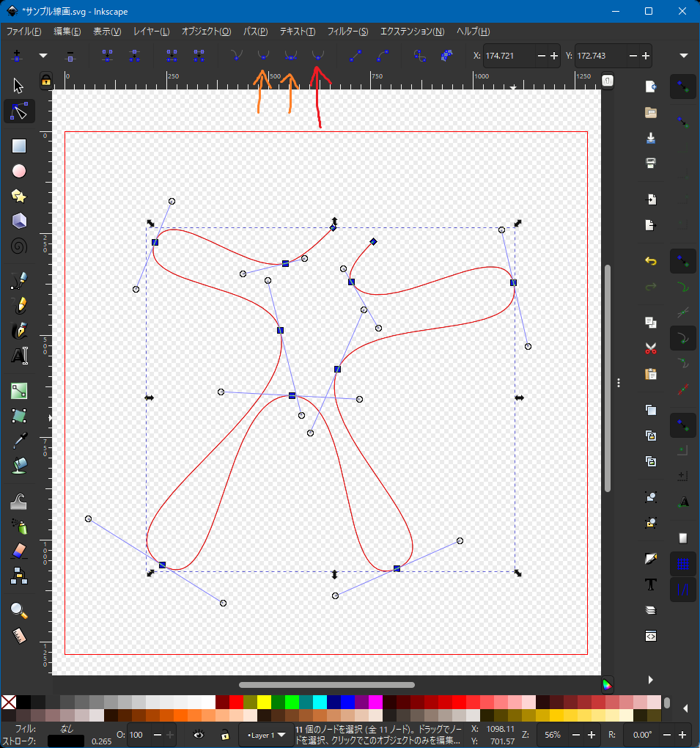Make selected nodes corner (cusp)
This screenshot has height=748, width=700.
point(237,56)
